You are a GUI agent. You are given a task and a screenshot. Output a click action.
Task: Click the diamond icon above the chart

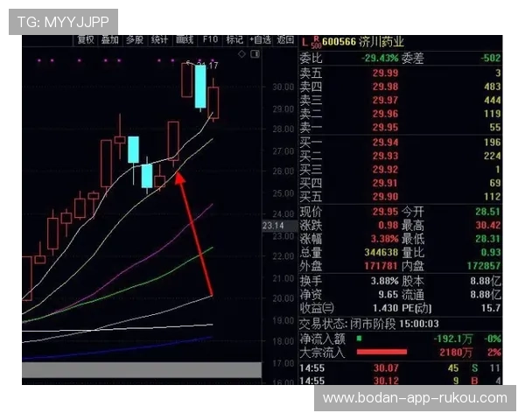click(241, 54)
